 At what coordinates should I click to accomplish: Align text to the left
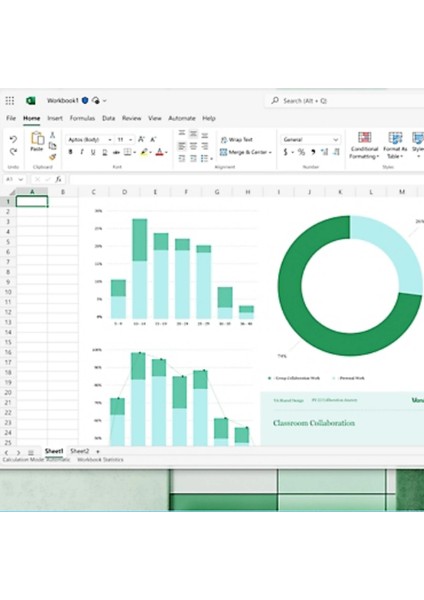(182, 146)
